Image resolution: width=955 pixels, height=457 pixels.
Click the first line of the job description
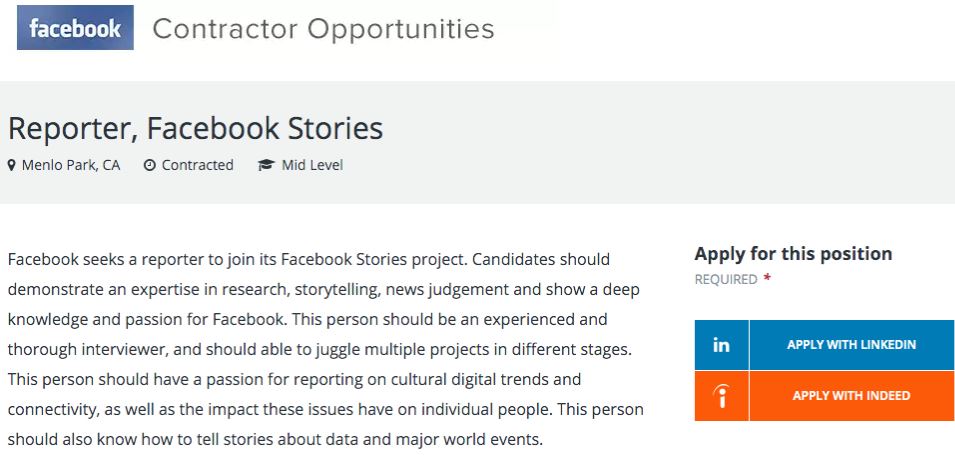308,260
